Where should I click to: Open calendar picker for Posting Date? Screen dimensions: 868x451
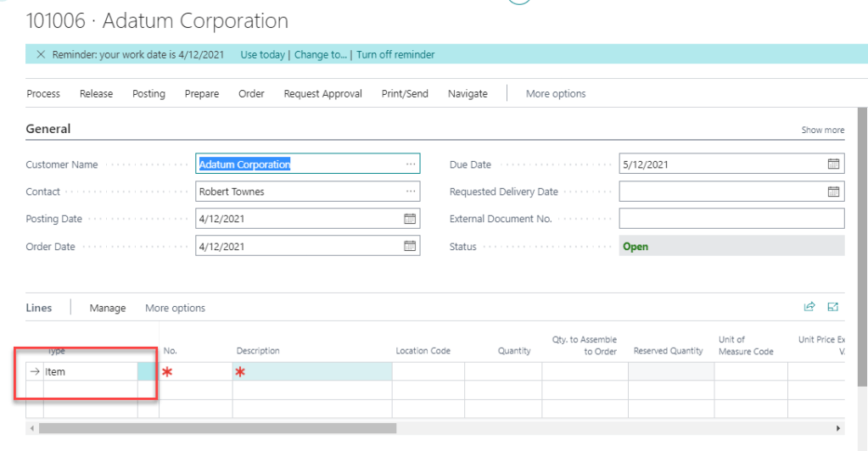410,219
